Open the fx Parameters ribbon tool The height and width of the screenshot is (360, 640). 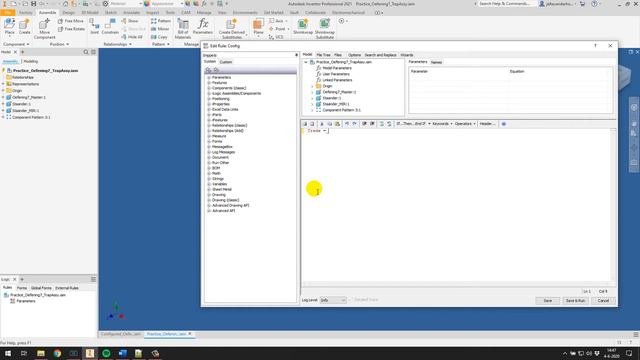[x=203, y=27]
